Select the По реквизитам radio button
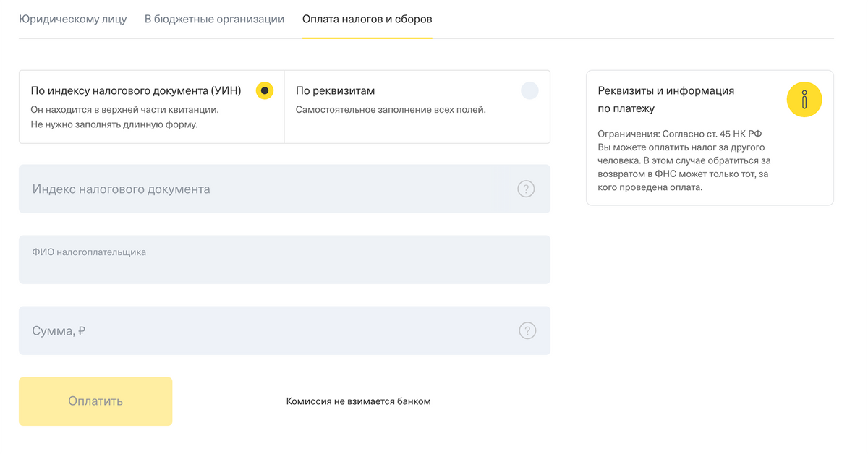The width and height of the screenshot is (868, 454). (x=529, y=91)
